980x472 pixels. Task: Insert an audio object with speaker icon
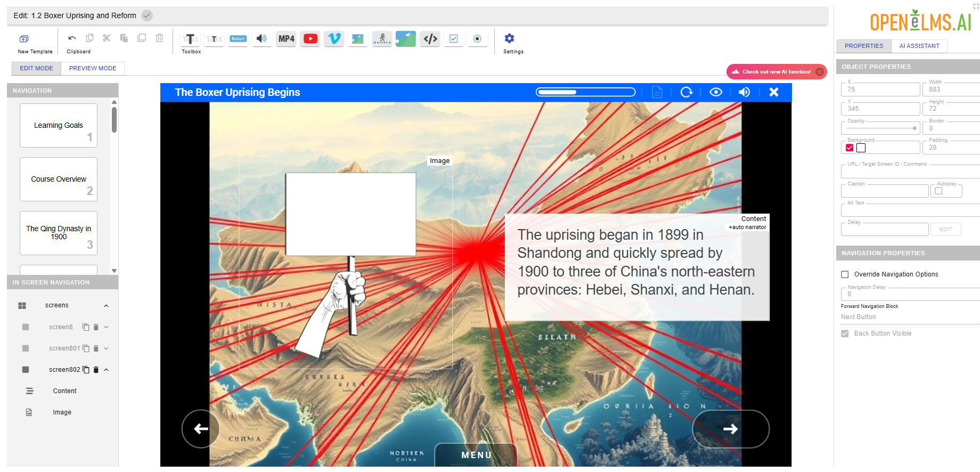[x=262, y=39]
